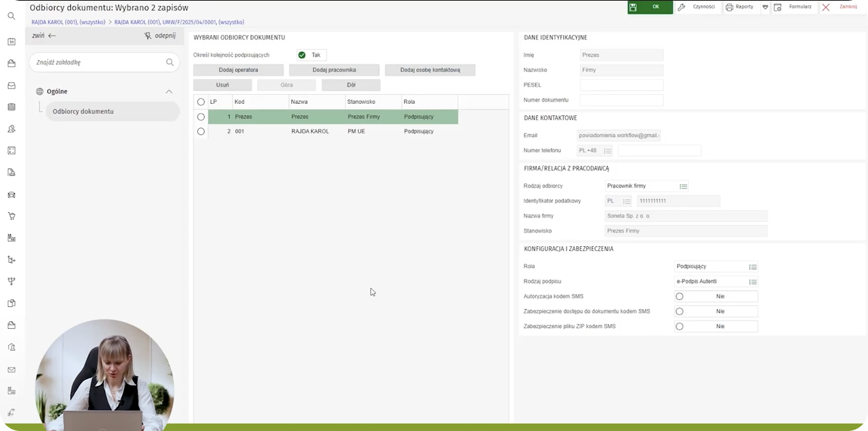This screenshot has width=868, height=431.
Task: Click Dodaj osobę kontaktową button
Action: (x=430, y=70)
